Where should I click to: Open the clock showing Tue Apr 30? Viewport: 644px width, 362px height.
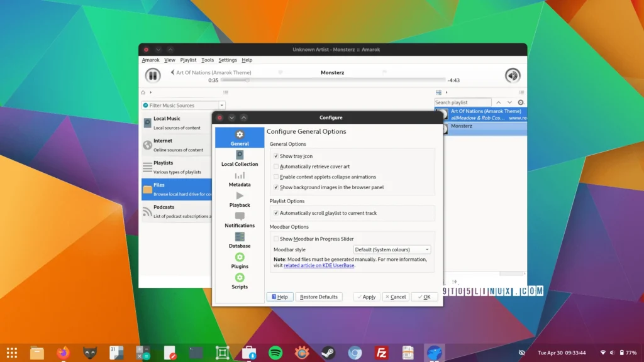point(562,353)
